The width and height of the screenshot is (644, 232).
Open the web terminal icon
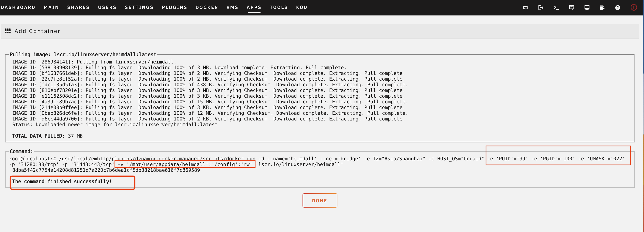click(556, 8)
